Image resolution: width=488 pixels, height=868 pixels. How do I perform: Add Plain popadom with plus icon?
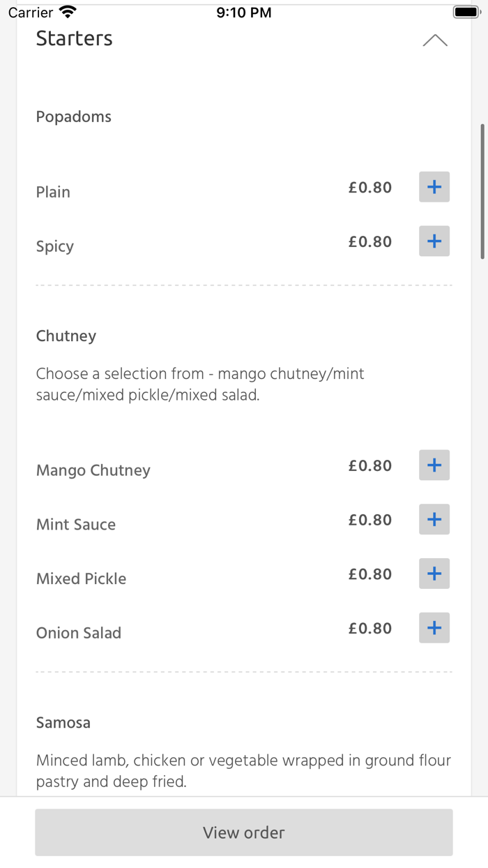point(434,187)
